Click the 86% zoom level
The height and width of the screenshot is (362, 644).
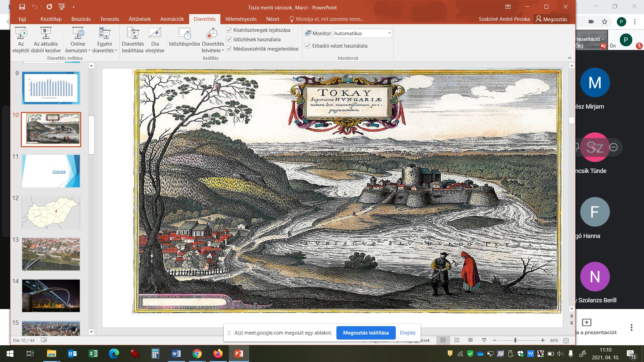coord(554,340)
